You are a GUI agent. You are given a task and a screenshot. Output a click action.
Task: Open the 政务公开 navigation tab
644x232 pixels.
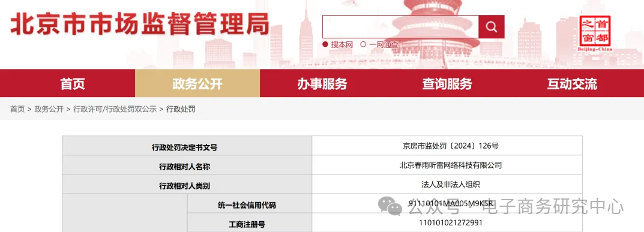pos(197,83)
